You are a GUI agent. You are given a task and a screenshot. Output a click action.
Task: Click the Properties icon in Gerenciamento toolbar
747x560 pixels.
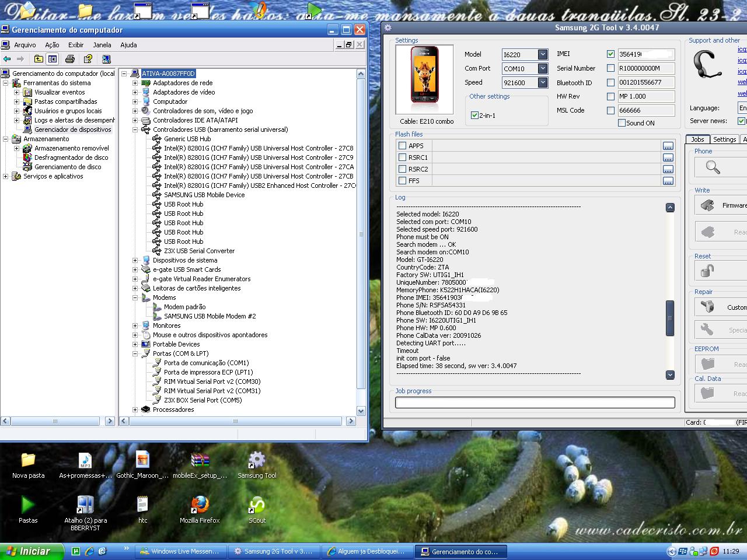88,59
